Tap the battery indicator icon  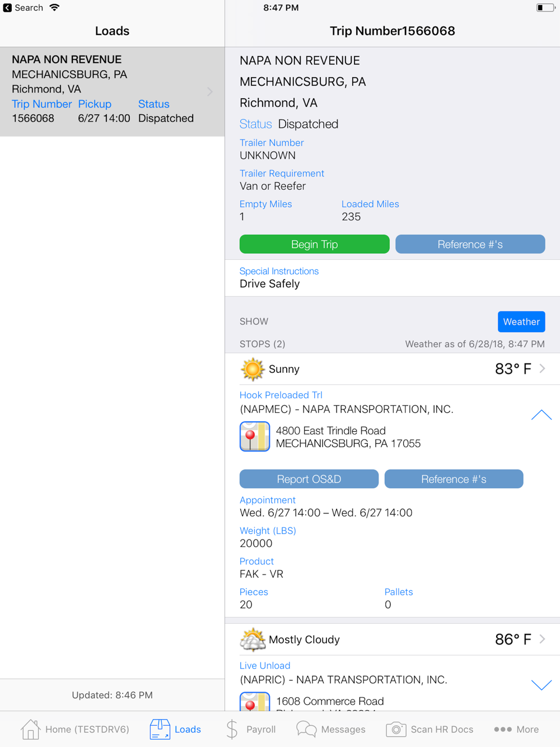click(x=545, y=8)
